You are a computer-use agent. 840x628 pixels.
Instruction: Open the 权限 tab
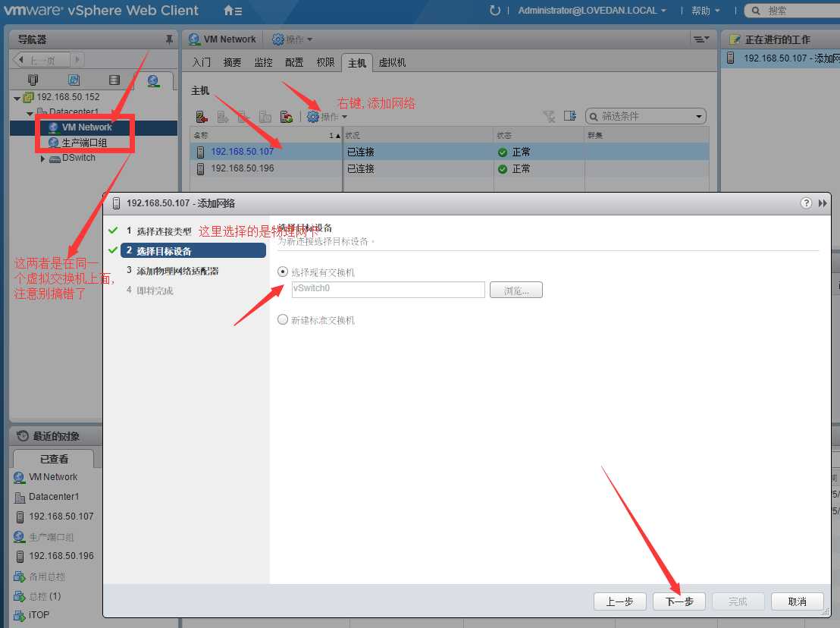325,63
